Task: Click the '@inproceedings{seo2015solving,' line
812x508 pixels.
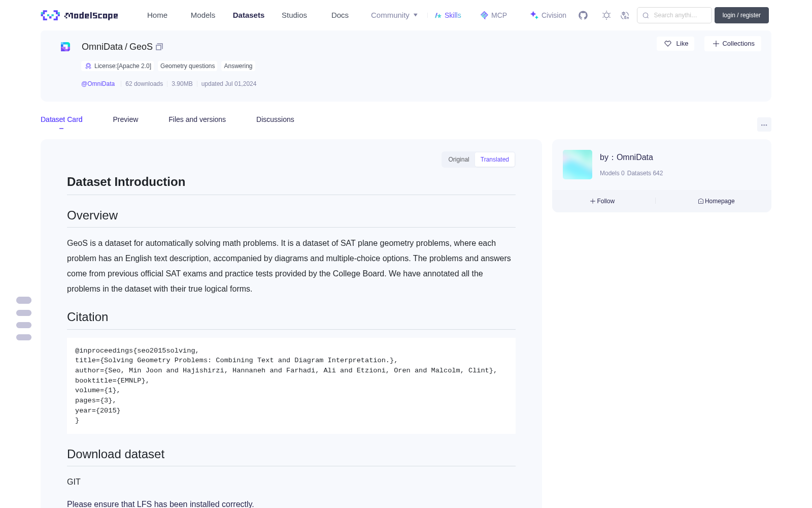Action: [137, 351]
